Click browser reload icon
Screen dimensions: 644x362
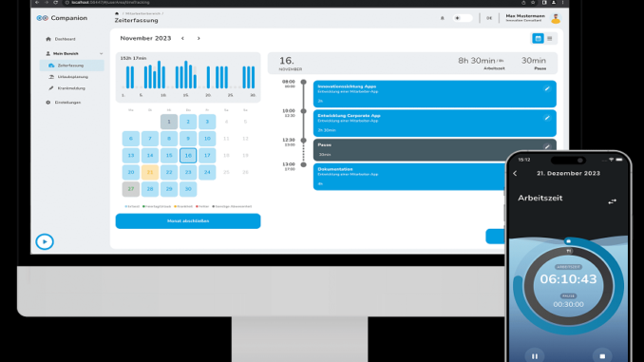pos(55,3)
